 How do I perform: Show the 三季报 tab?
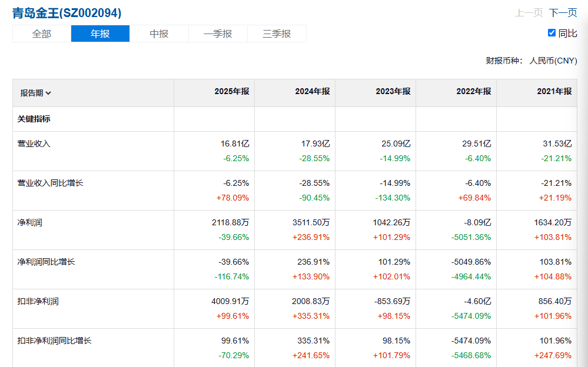[x=277, y=34]
